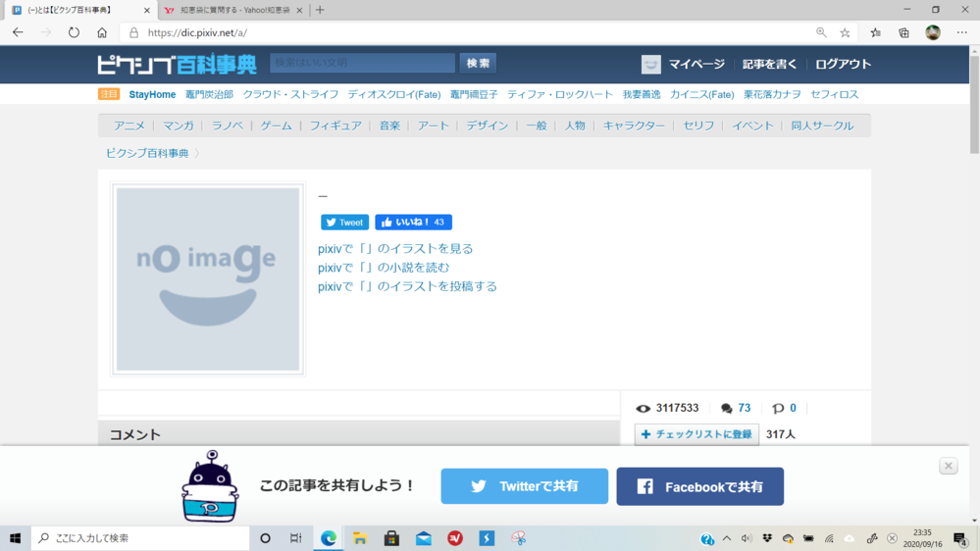
Task: Share article with Facebookで共有 button
Action: (x=700, y=486)
